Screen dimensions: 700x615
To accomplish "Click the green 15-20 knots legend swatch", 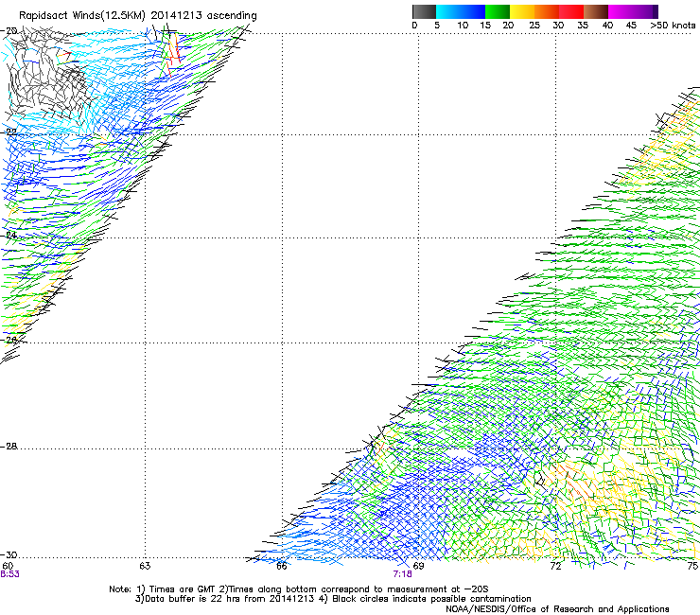I will pos(498,11).
